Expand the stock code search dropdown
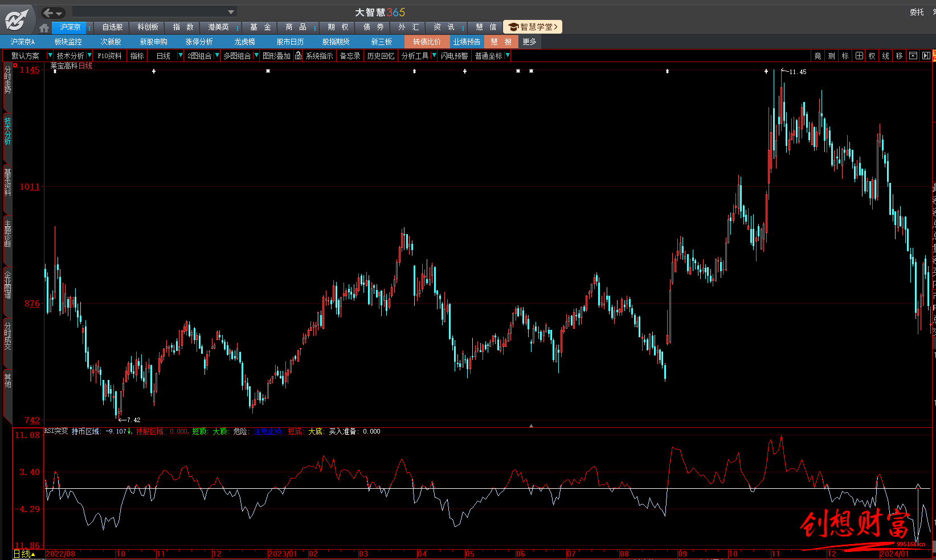 tap(231, 12)
